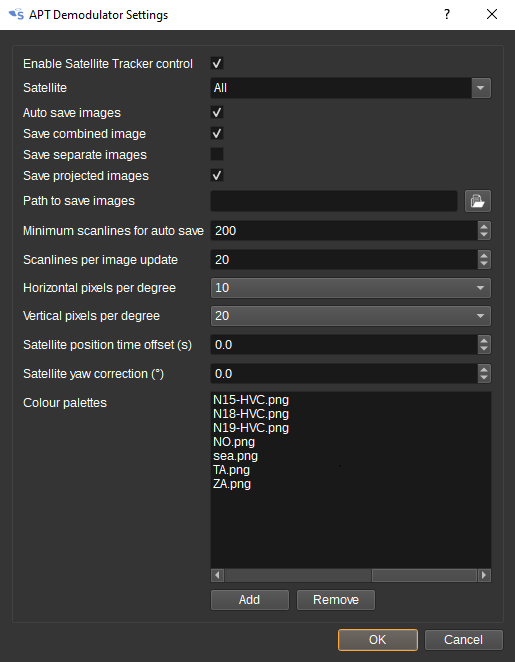Disable Auto save images checkbox
Image resolution: width=515 pixels, height=662 pixels.
pos(217,112)
